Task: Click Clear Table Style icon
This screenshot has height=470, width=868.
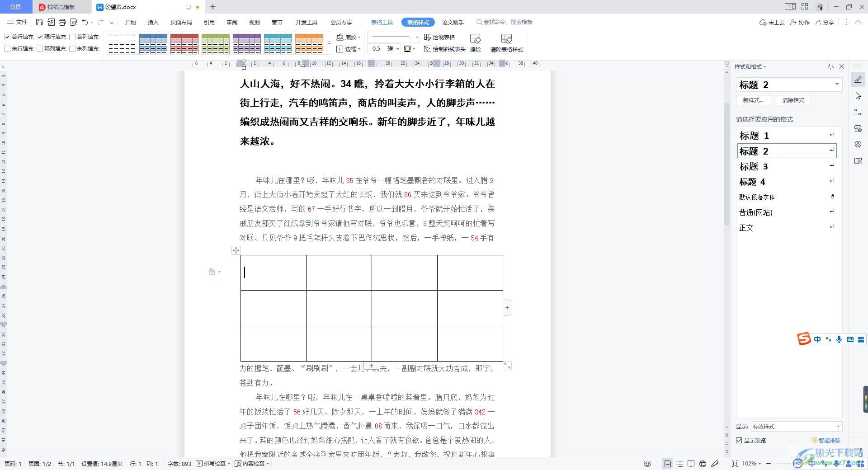Action: (507, 43)
